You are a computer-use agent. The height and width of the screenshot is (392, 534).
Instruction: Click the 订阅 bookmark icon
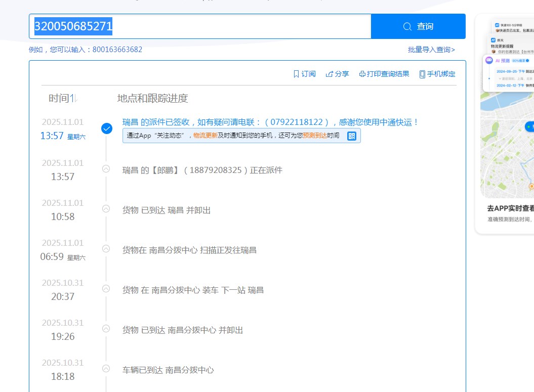296,74
